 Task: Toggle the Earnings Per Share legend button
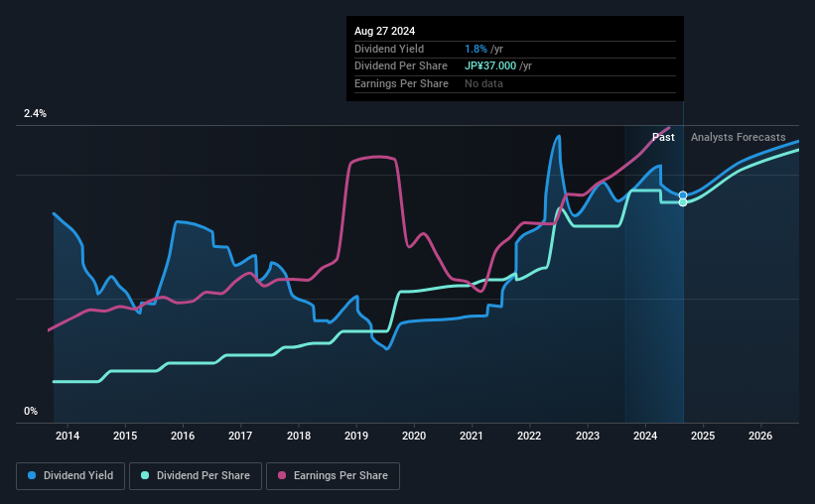pyautogui.click(x=333, y=476)
